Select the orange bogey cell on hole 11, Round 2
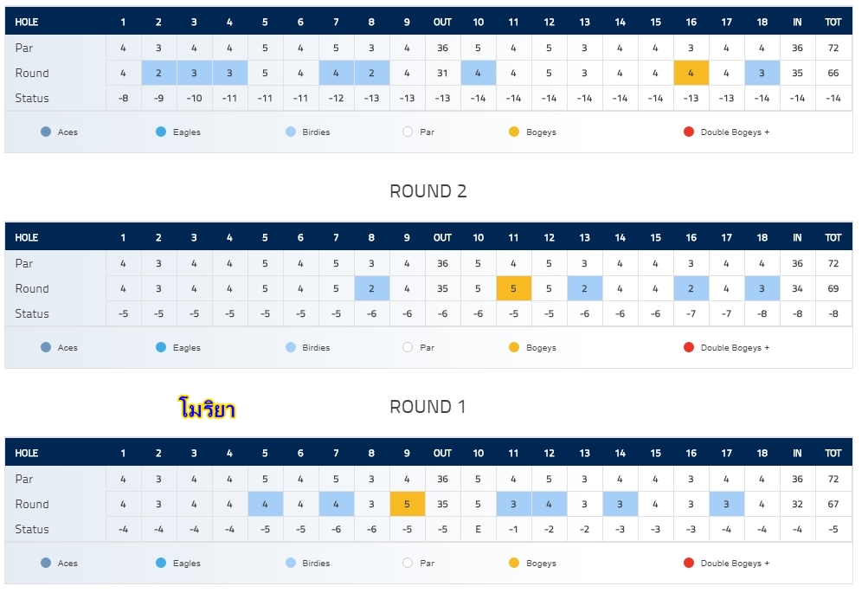Image resolution: width=868 pixels, height=593 pixels. click(514, 288)
